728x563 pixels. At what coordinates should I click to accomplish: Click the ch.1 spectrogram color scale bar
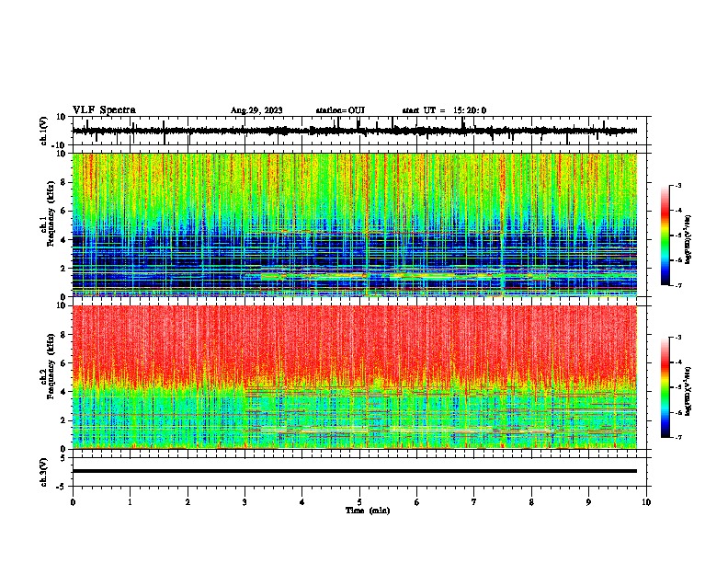[665, 236]
